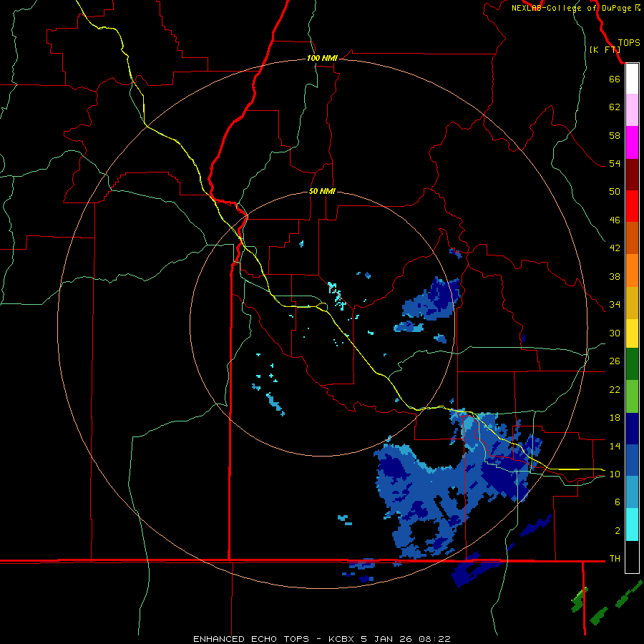Click the dark orange 42 kft swatch
The height and width of the screenshot is (644, 644).
click(632, 238)
